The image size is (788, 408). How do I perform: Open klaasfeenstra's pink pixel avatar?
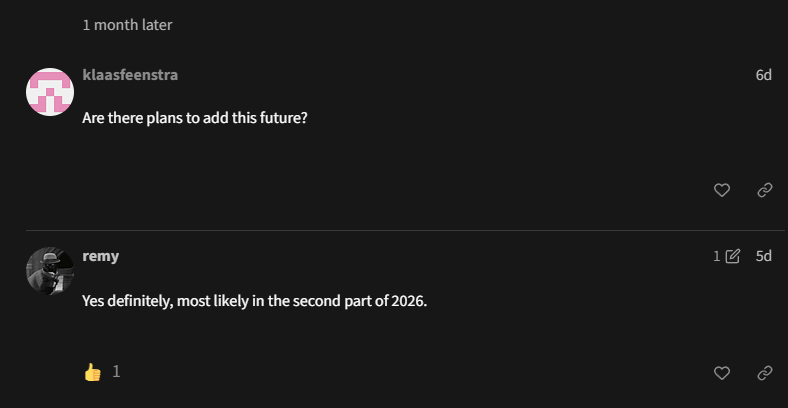(x=50, y=93)
